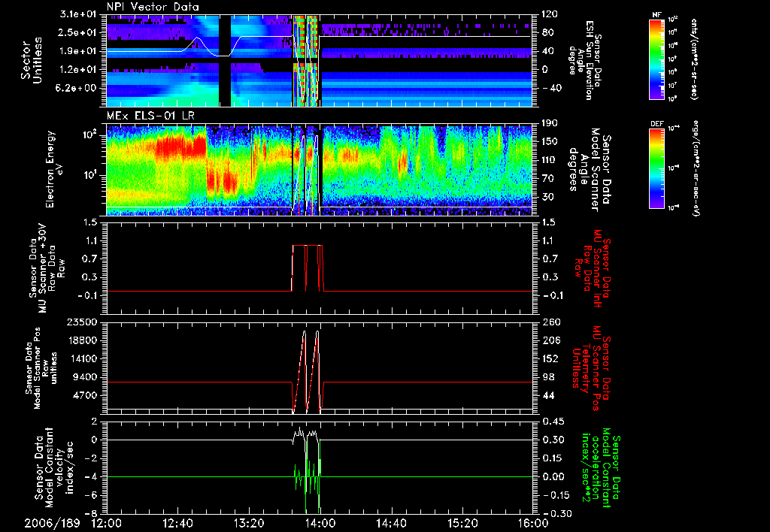This screenshot has width=770, height=532.
Task: Click the '12:40' time tick label
Action: (x=177, y=523)
